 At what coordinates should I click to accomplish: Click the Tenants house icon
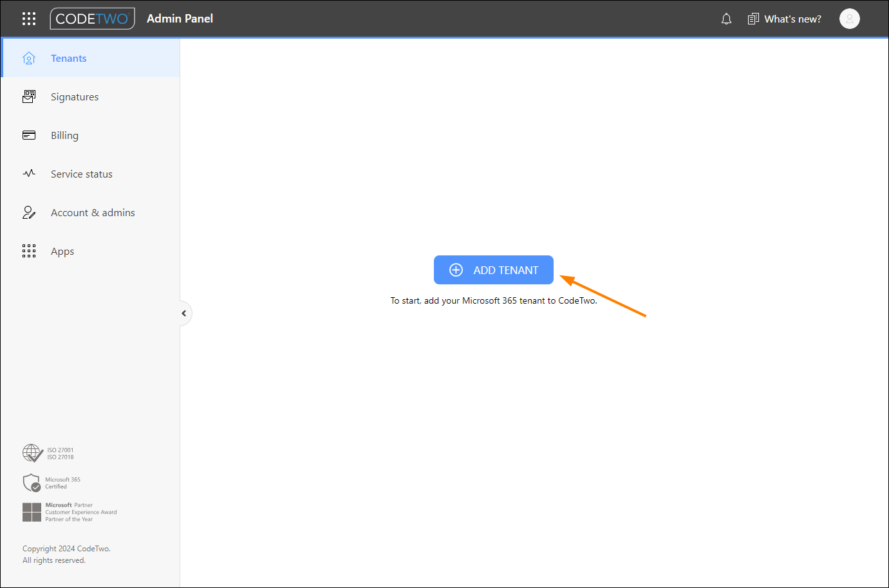click(29, 58)
